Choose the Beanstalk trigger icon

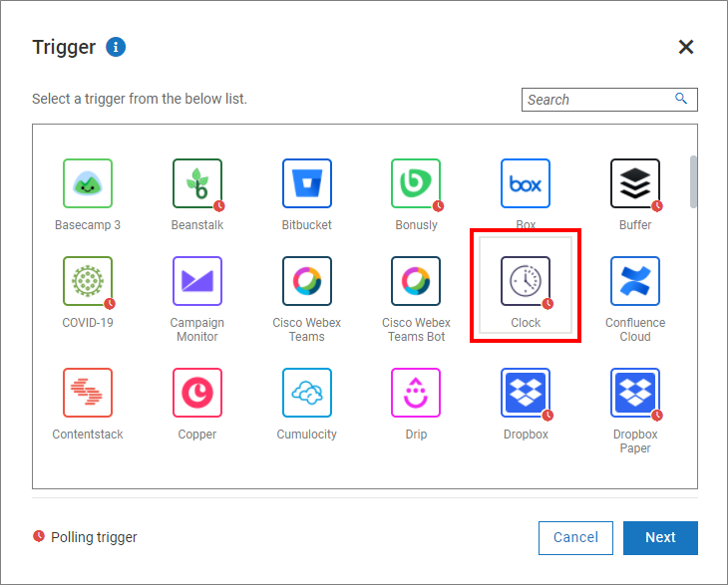click(x=197, y=183)
